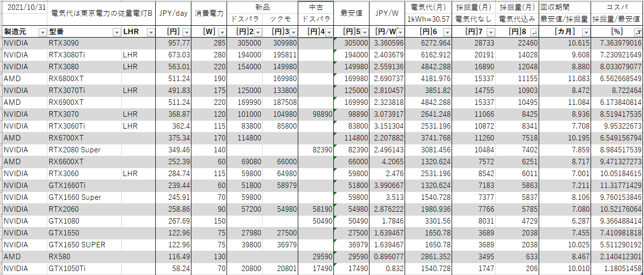Select the RTX3060Ti model cell
The height and width of the screenshot is (275, 644).
[84, 126]
